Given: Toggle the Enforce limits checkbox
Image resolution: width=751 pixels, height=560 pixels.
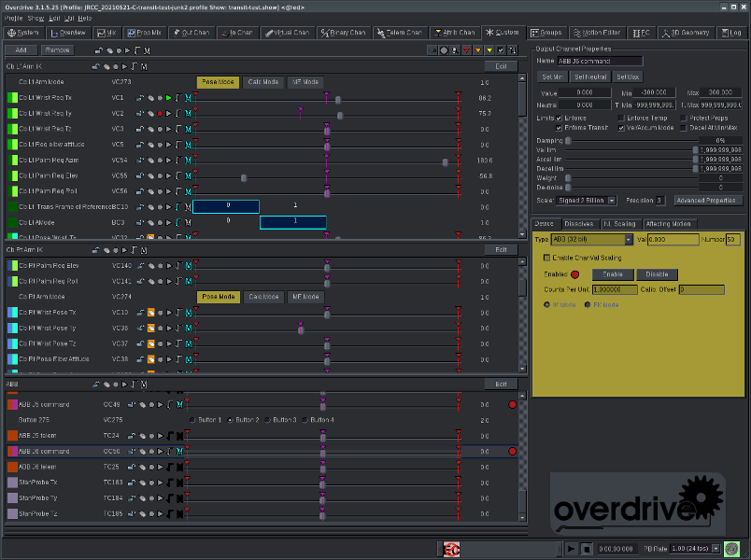Looking at the screenshot, I should click(559, 119).
